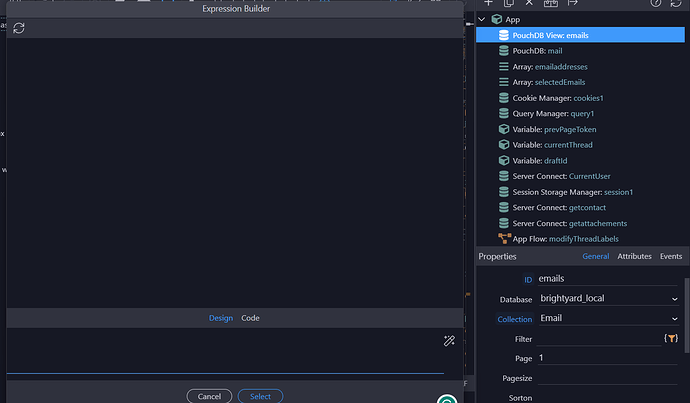Click the Pagesize input field
Viewport: 690px width, 403px height.
[608, 377]
